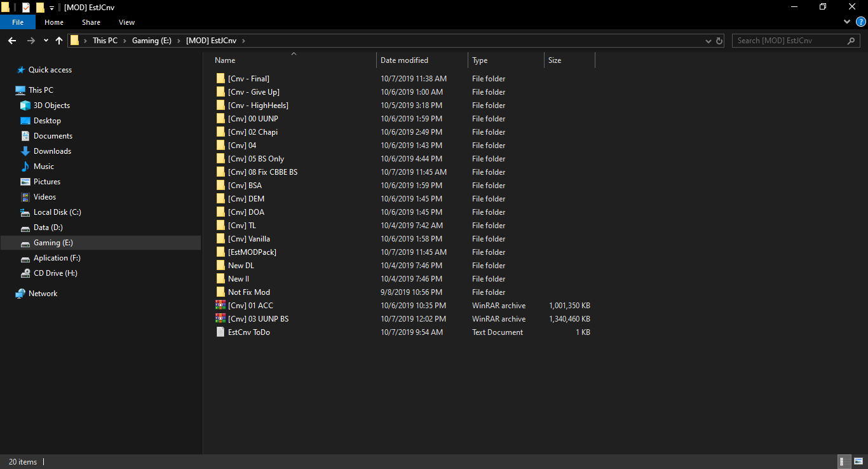
Task: Click the Forward navigation arrow
Action: tap(31, 41)
